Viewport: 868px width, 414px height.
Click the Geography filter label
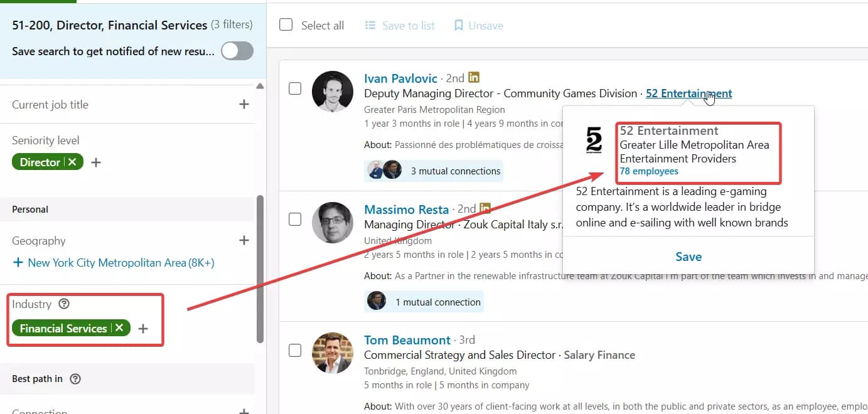click(x=39, y=241)
